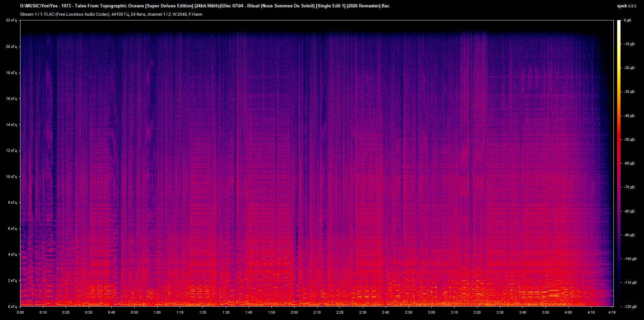Click the 14 кГц frequency axis label
Screen dimensions: 644x320
tap(11, 125)
